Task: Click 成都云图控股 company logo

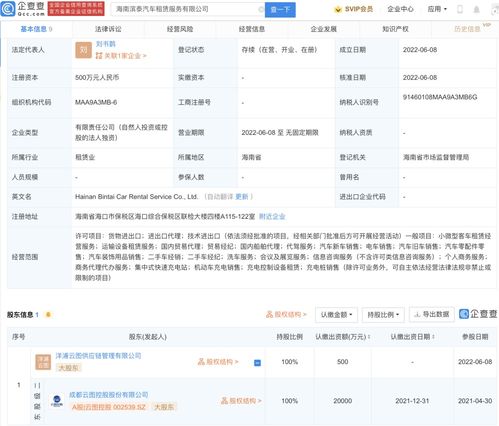Action: click(x=57, y=401)
